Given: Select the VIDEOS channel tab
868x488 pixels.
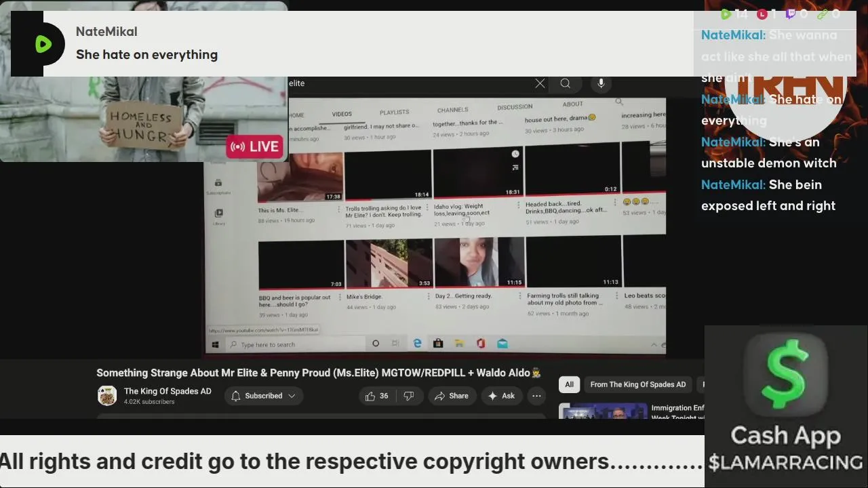Looking at the screenshot, I should (342, 114).
